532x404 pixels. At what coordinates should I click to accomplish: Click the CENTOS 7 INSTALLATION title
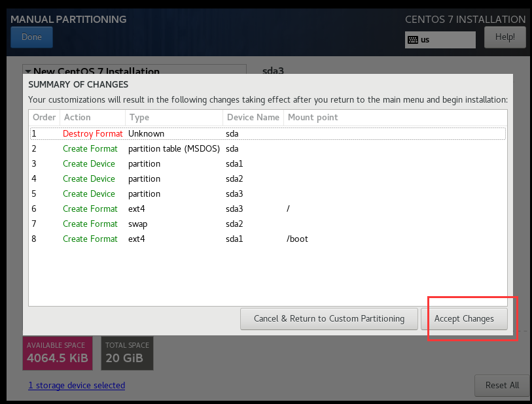[x=465, y=20]
